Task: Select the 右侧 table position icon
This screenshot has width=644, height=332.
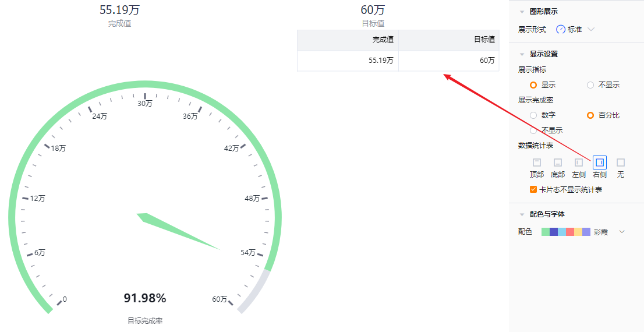Action: (600, 163)
